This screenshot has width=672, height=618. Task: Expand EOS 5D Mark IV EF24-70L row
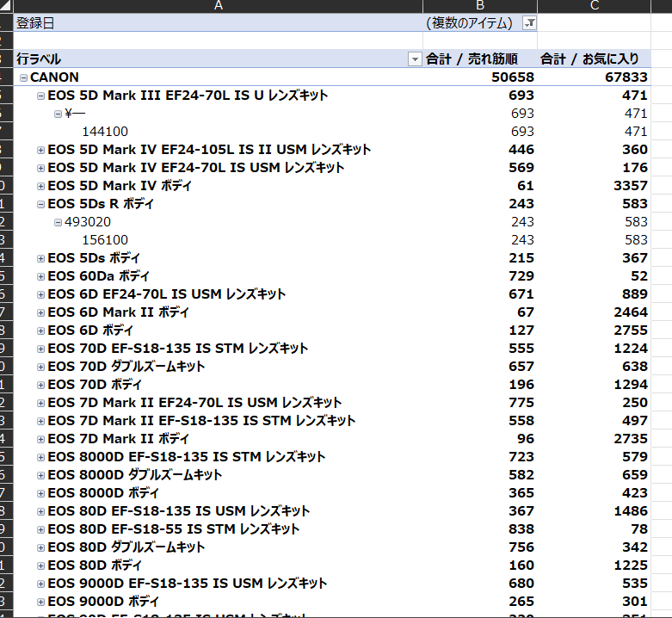[x=40, y=168]
